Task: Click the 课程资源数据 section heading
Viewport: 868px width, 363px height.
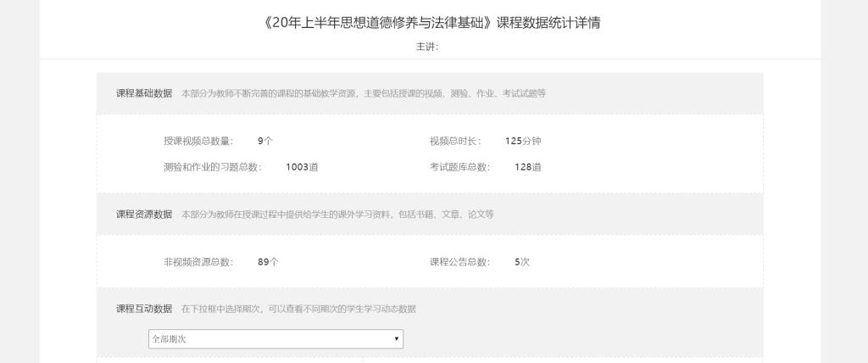Action: 144,214
